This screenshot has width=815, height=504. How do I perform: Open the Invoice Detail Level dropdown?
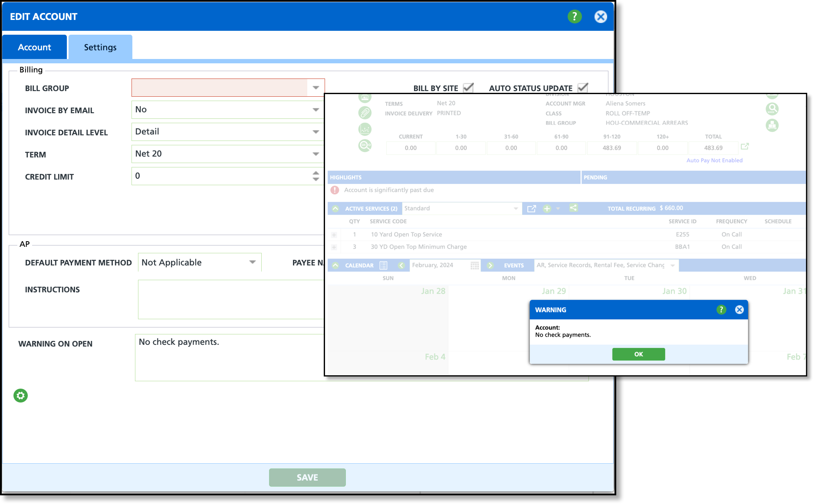316,132
